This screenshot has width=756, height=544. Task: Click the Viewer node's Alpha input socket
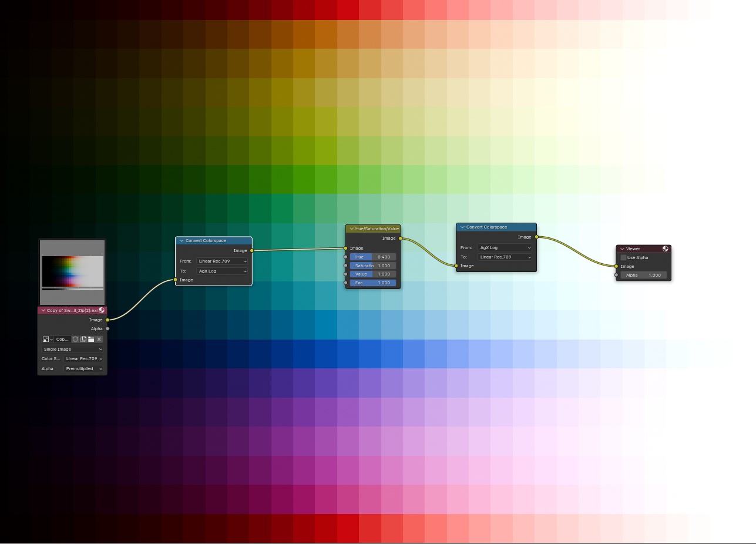tap(616, 275)
